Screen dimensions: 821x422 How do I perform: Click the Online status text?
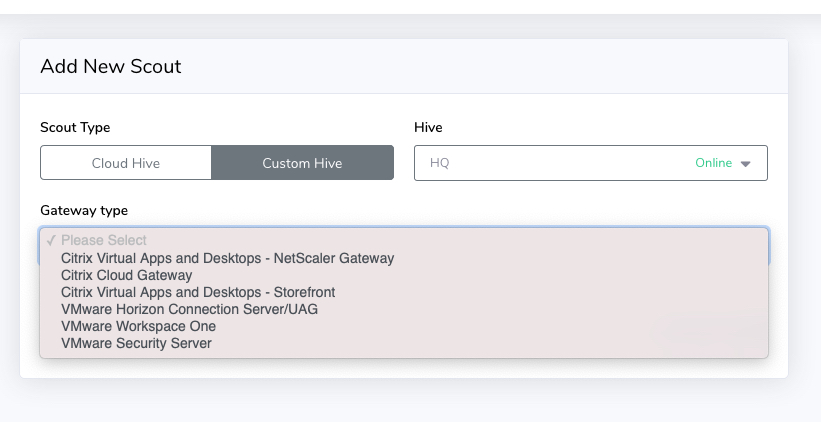[x=713, y=163]
